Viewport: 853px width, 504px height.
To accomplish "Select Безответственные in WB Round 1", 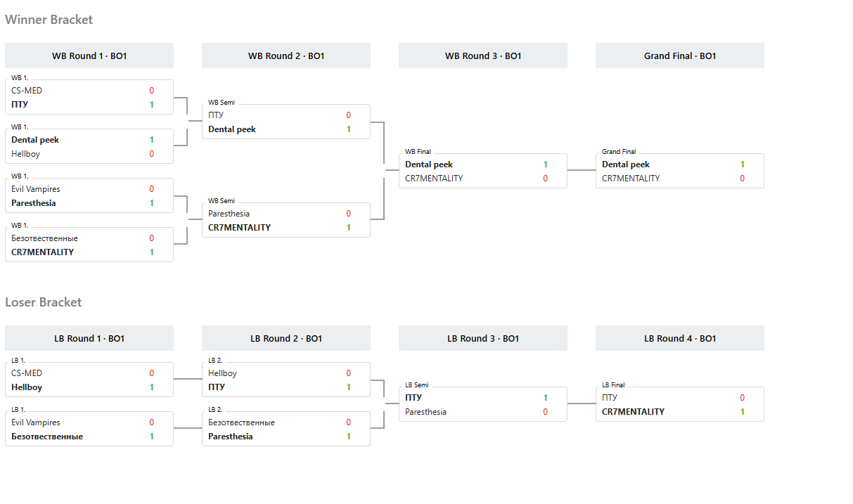I will 44,238.
